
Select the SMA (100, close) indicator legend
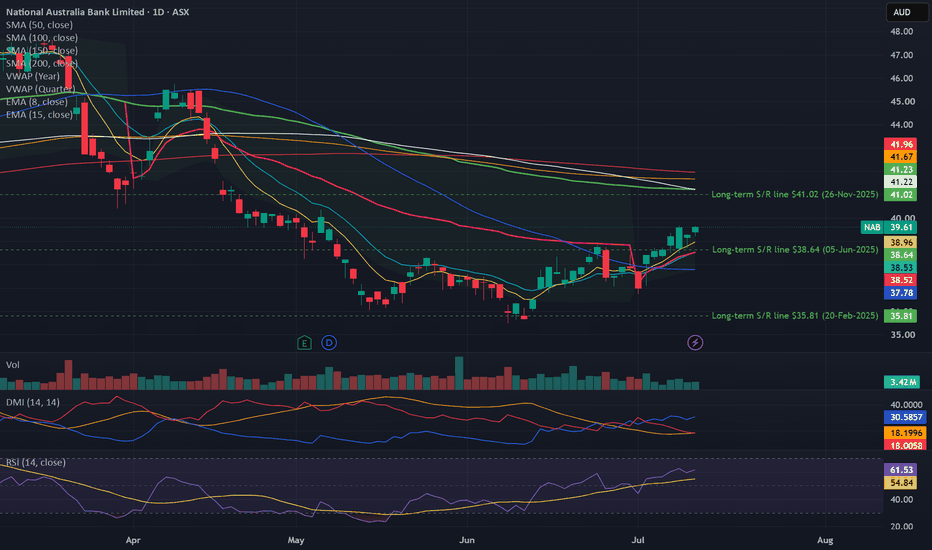coord(42,37)
